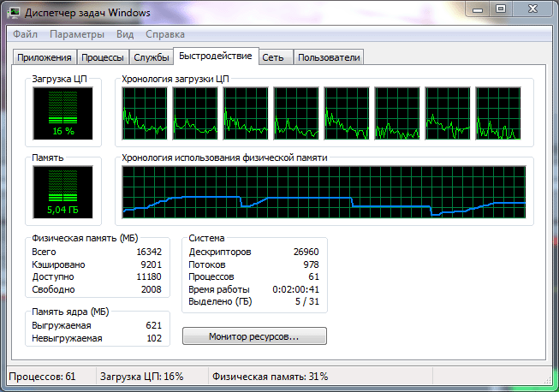Click the fifth CPU core history graph
This screenshot has height=392, width=559.
coord(347,113)
